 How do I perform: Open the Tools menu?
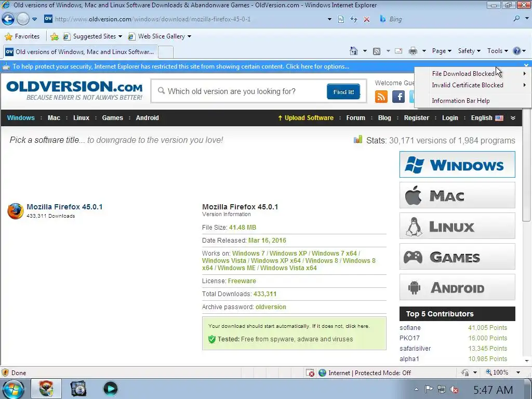(x=497, y=51)
